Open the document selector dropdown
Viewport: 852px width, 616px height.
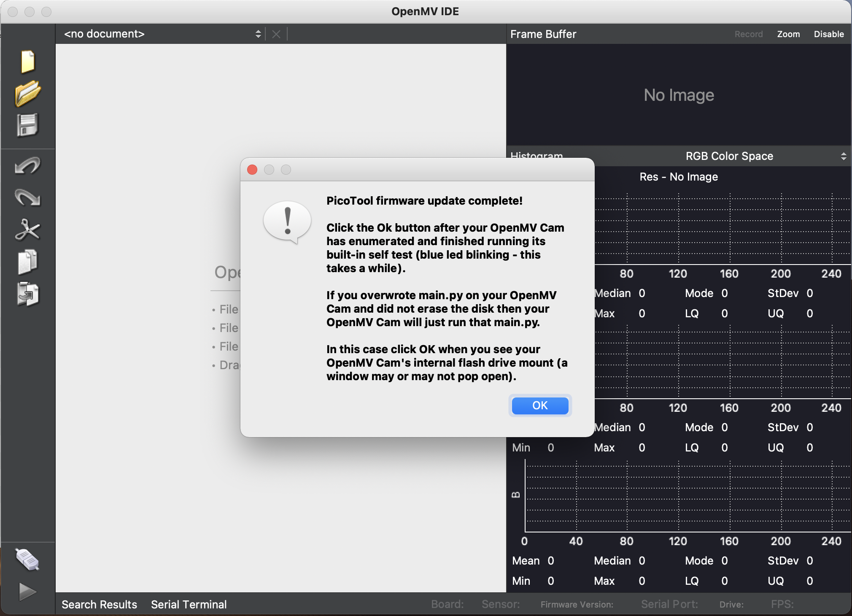258,34
